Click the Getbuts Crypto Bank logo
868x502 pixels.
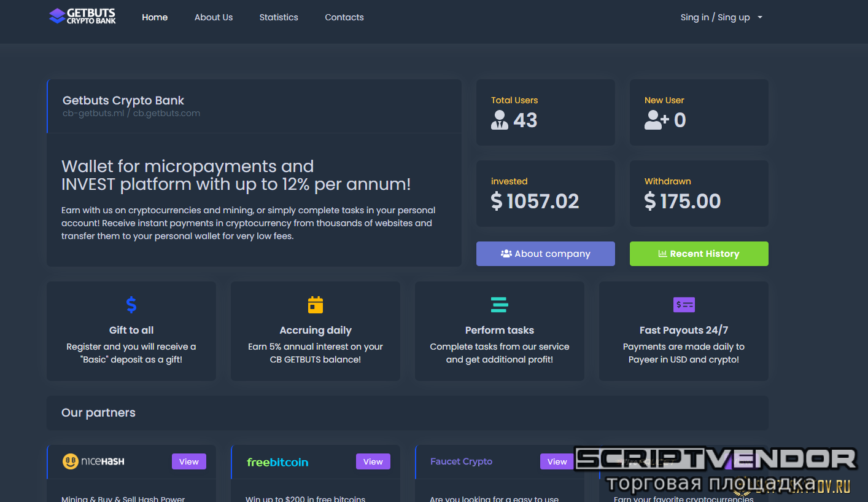(82, 17)
